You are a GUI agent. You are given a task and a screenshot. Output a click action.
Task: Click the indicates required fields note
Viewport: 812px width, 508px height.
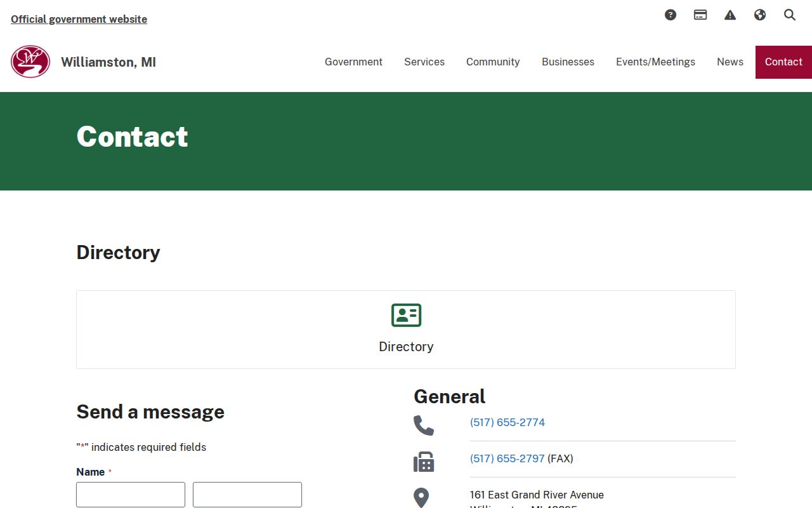point(141,447)
